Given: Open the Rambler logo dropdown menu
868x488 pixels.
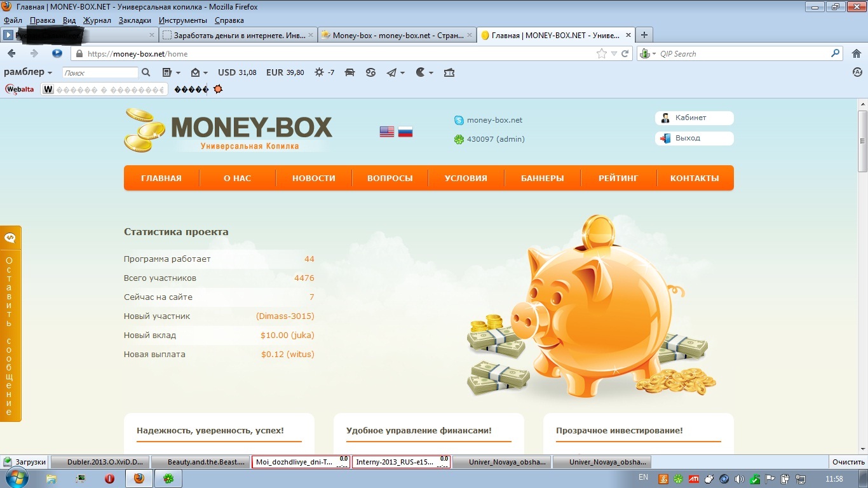Looking at the screenshot, I should pyautogui.click(x=28, y=72).
